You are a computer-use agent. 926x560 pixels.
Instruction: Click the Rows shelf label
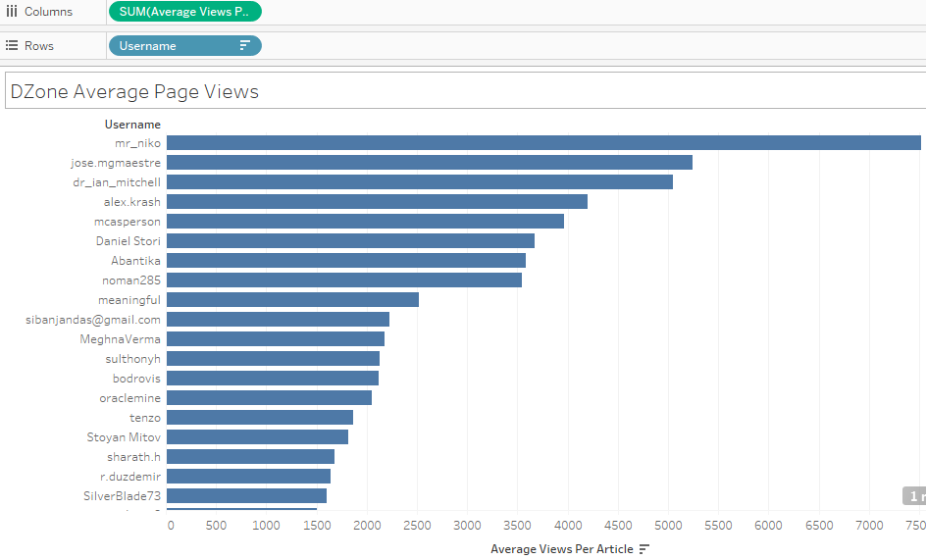click(x=39, y=45)
